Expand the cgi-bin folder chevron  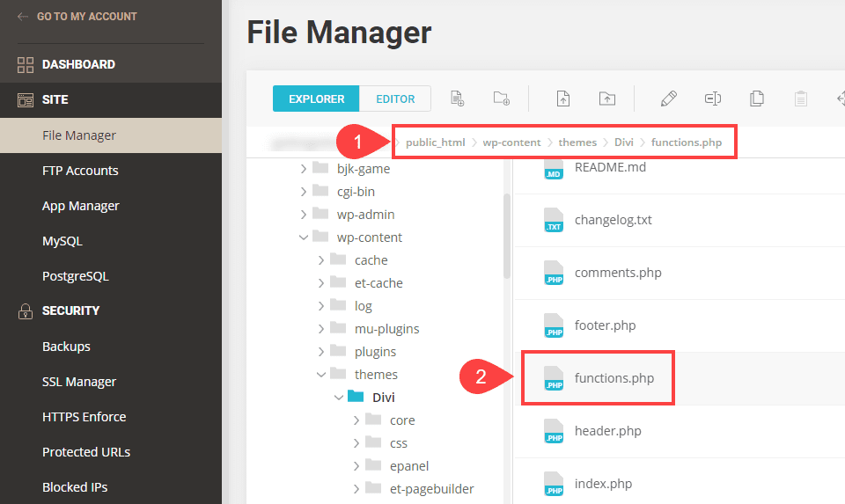[304, 191]
